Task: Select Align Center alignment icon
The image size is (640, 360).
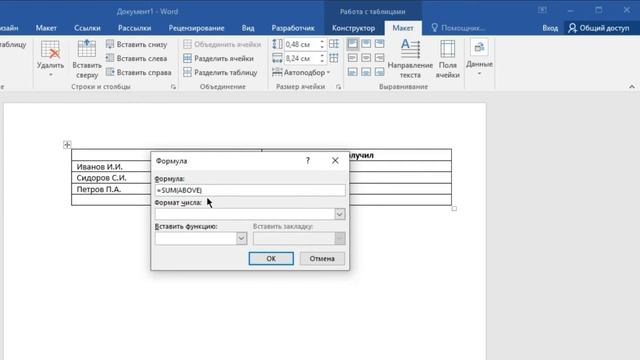Action: [x=366, y=58]
